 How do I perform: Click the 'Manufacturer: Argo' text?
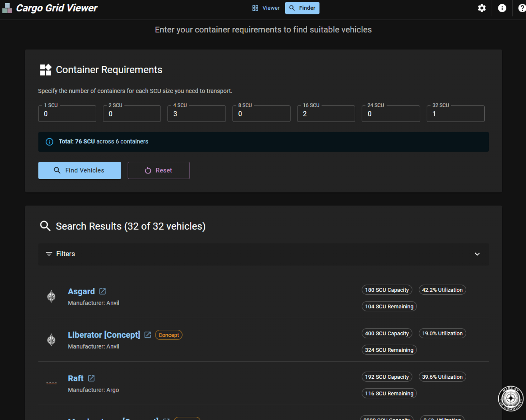(93, 390)
